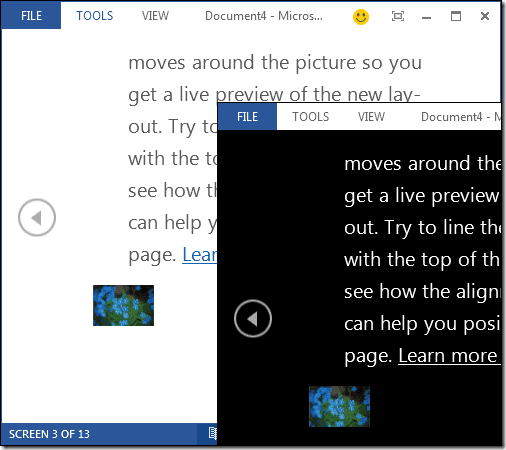The image size is (506, 450).
Task: Click the yellow smiley feedback icon
Action: (361, 16)
